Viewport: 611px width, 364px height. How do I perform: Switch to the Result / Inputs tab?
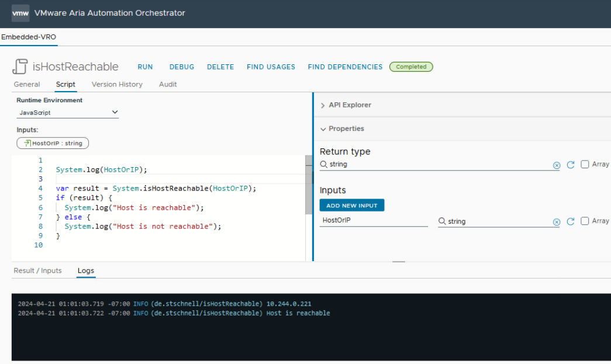38,271
